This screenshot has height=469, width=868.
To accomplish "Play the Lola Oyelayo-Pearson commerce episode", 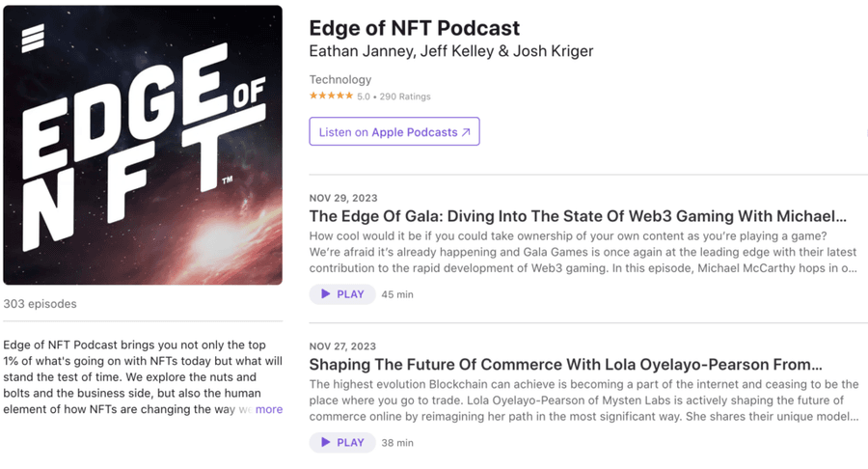I will click(342, 443).
